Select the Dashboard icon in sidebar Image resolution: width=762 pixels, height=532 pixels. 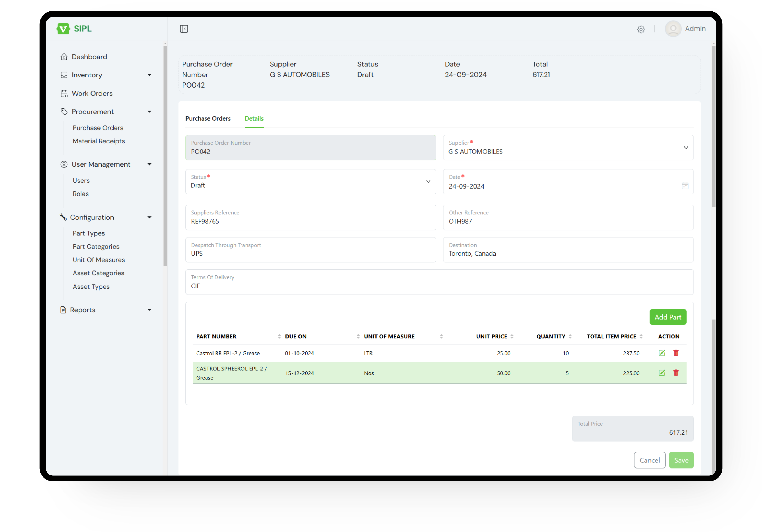click(x=64, y=57)
